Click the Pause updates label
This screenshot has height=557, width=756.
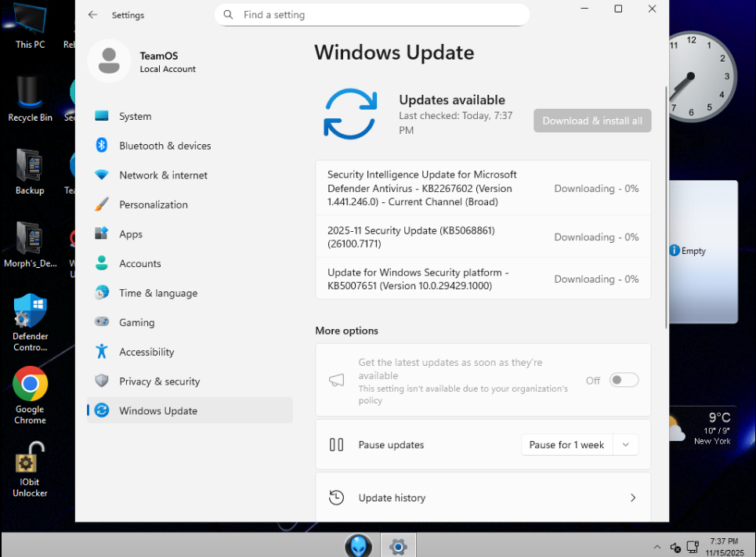pos(391,445)
